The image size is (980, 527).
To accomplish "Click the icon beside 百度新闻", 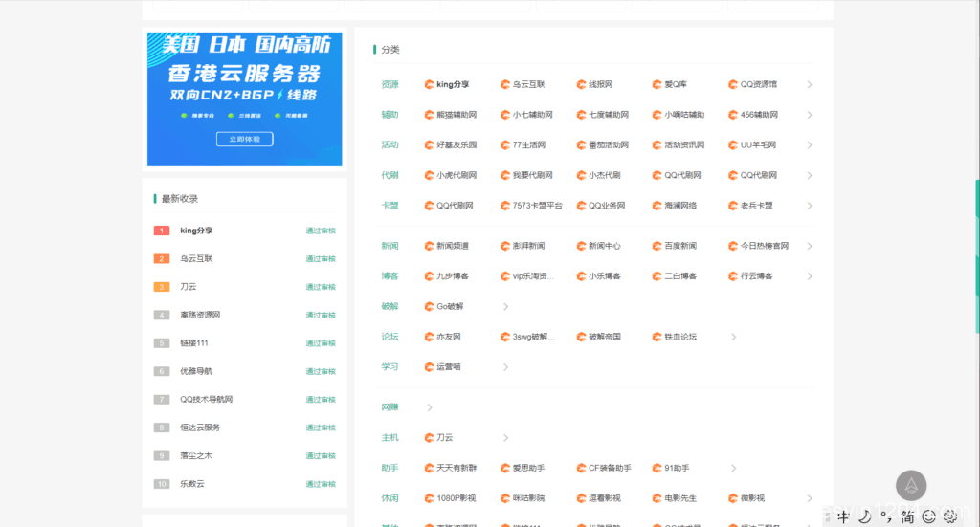I will (x=657, y=246).
